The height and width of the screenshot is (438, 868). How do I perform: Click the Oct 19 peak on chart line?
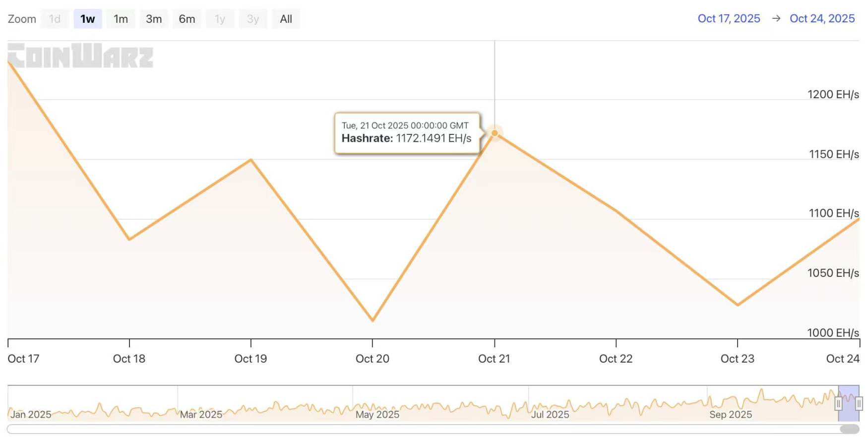[x=251, y=160]
